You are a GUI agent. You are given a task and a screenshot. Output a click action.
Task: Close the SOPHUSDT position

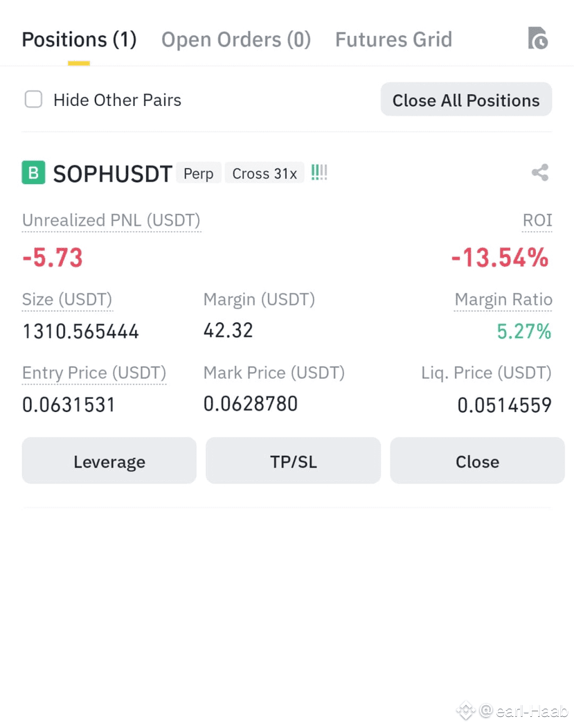478,461
